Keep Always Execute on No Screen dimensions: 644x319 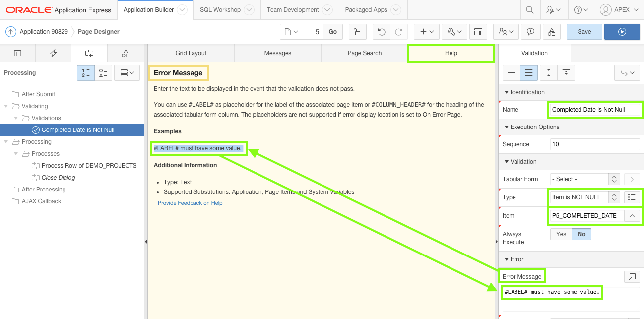pos(580,234)
